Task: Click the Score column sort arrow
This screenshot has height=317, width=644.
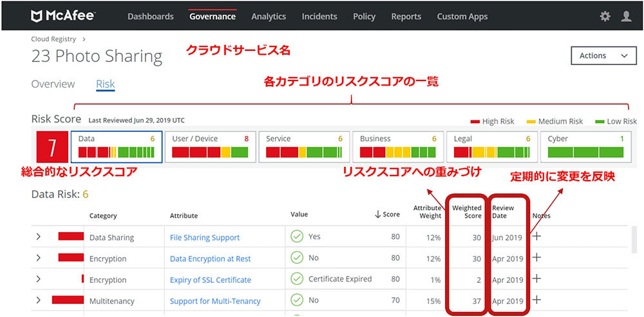Action: pos(378,215)
